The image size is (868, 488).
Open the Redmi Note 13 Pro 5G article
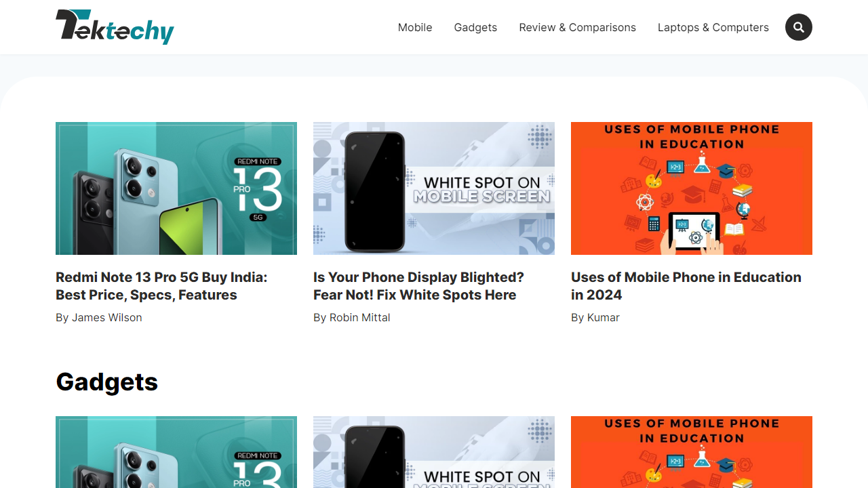click(x=161, y=285)
